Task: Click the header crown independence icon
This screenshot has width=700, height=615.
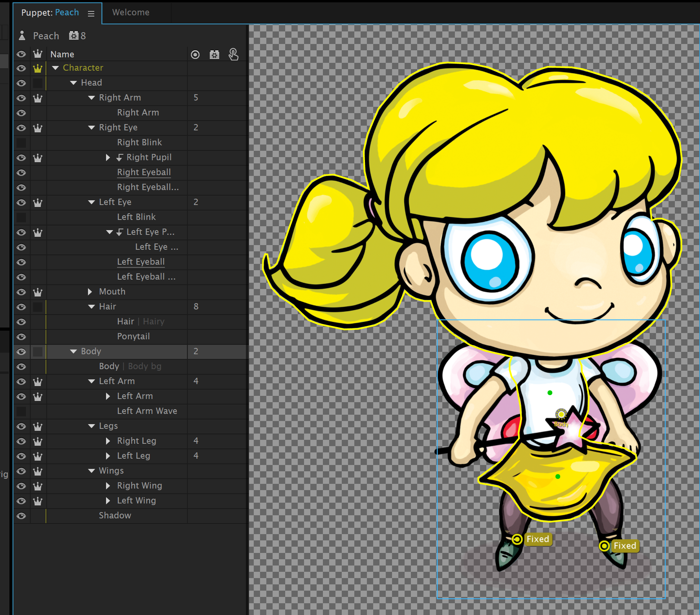Action: click(38, 54)
